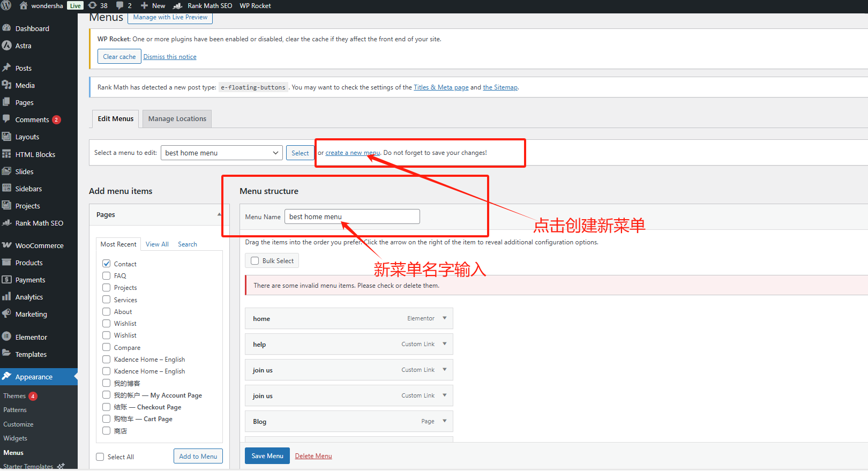Click the Layouts icon in the sidebar
The image size is (868, 471).
click(6, 136)
